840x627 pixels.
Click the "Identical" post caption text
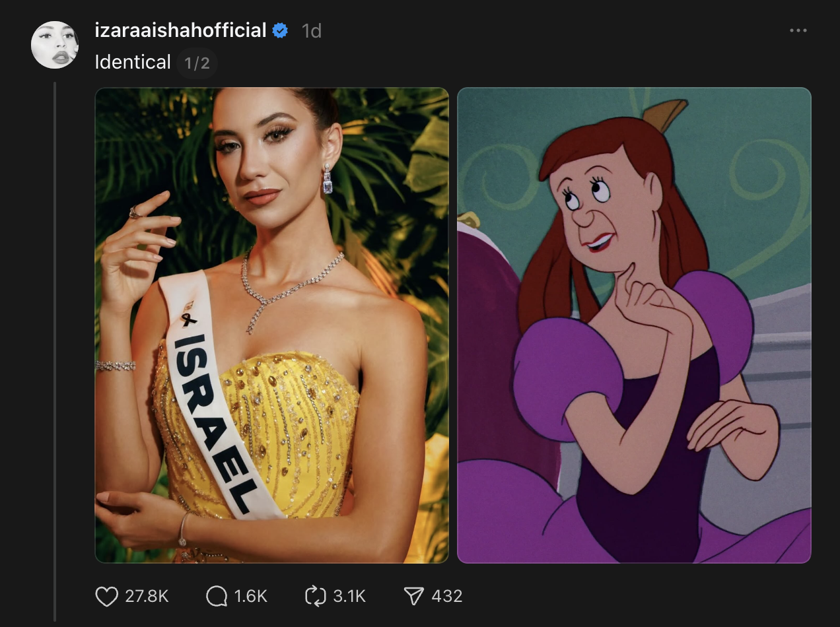click(133, 63)
